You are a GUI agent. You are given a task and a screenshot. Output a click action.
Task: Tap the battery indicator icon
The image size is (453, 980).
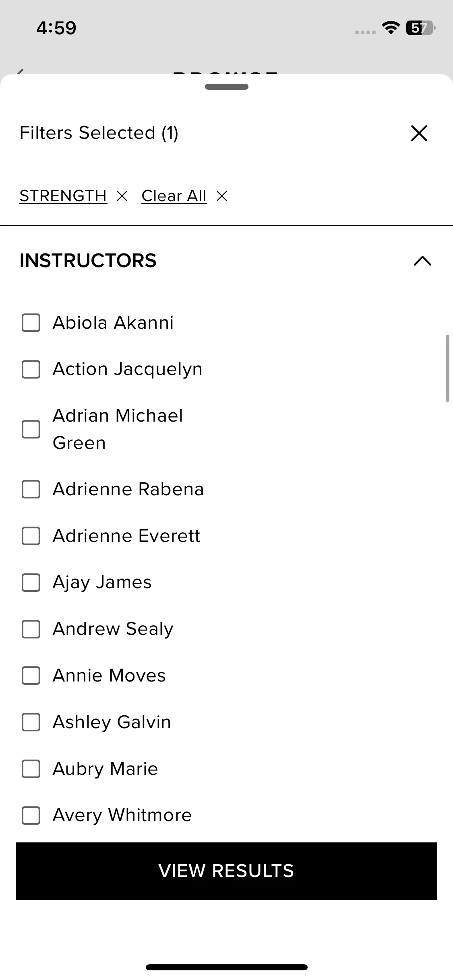420,28
